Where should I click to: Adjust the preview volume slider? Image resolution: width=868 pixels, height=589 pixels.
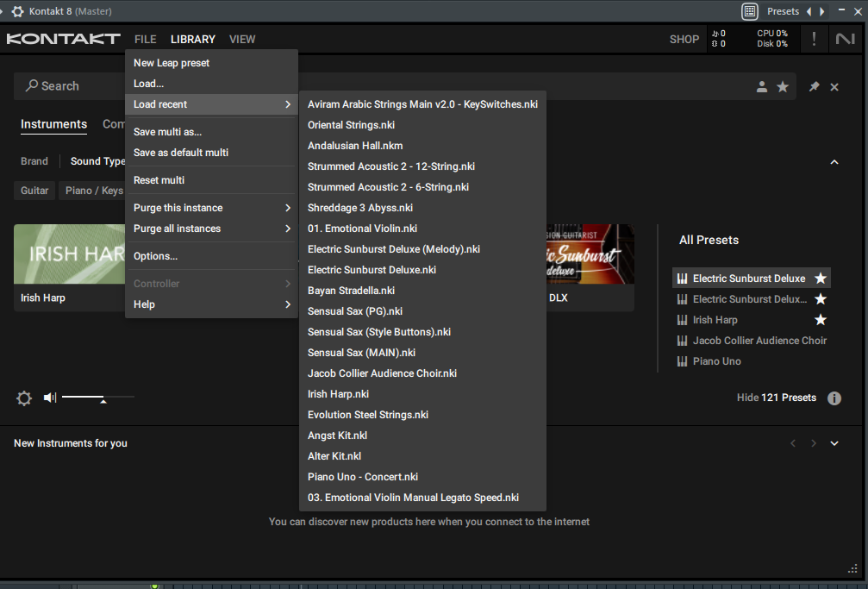tap(103, 398)
